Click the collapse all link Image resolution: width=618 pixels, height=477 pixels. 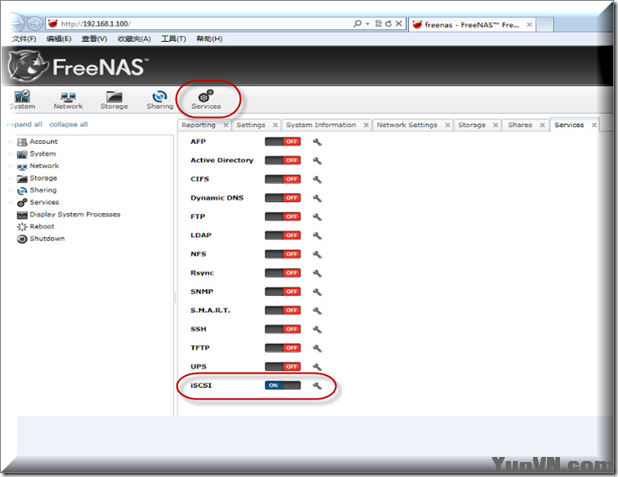point(69,124)
